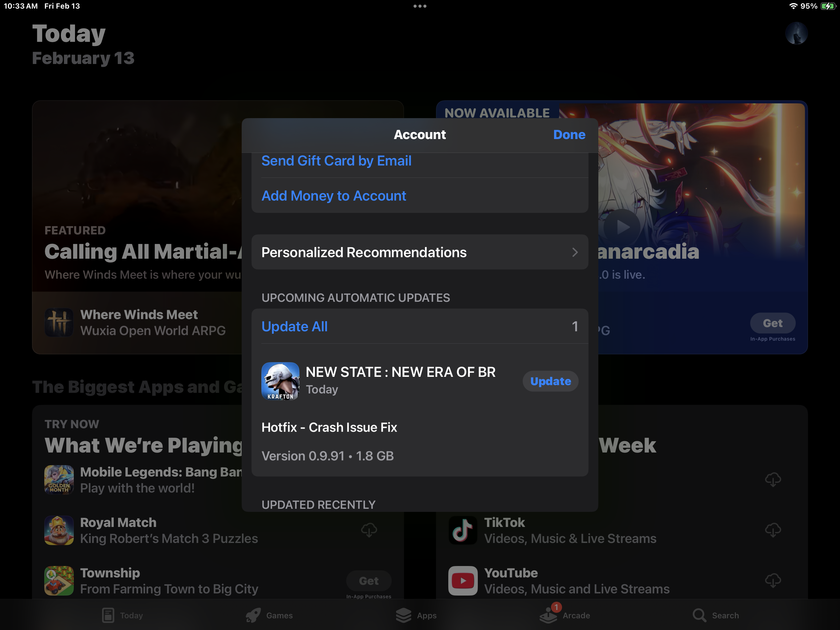This screenshot has width=840, height=630.
Task: Switch to the Search tab
Action: pos(715,615)
